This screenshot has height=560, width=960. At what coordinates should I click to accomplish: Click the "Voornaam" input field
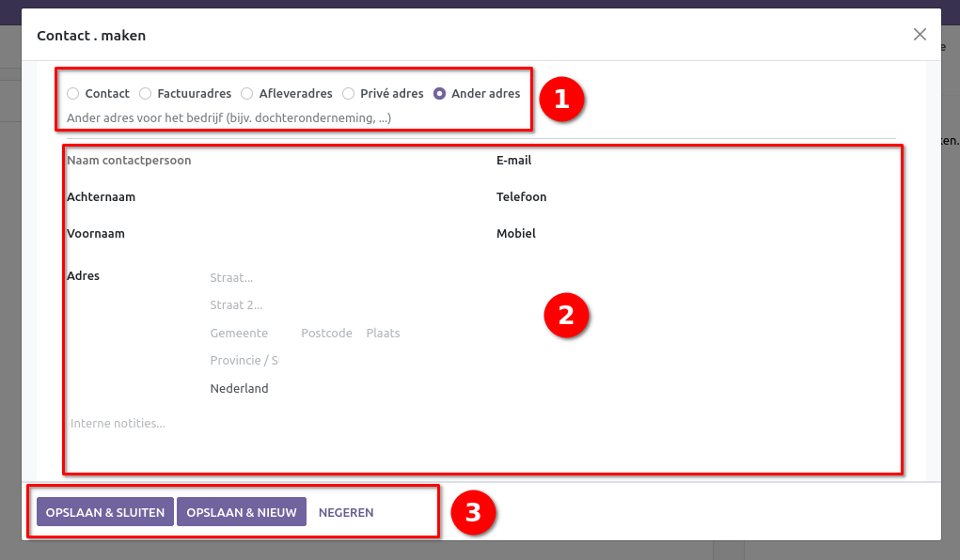coord(282,233)
